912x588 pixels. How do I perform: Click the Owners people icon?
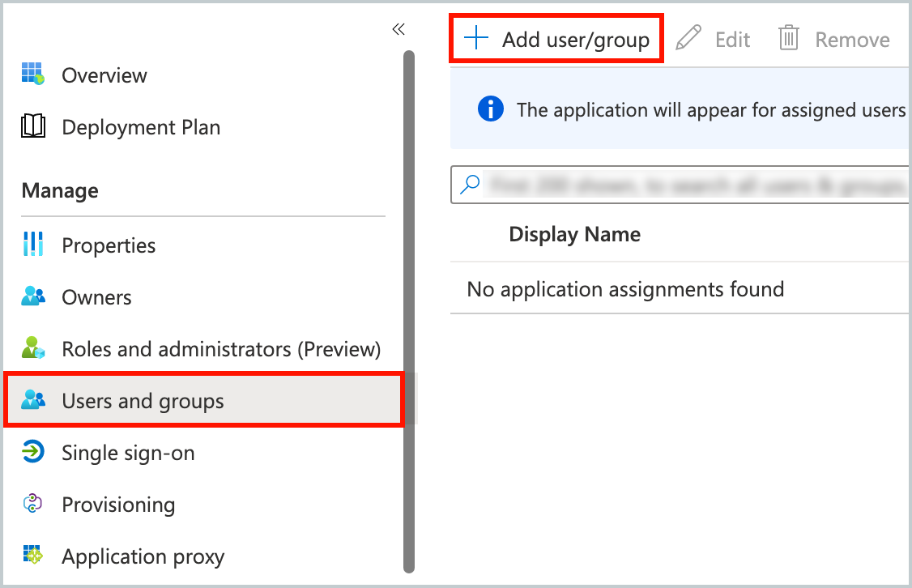[33, 297]
